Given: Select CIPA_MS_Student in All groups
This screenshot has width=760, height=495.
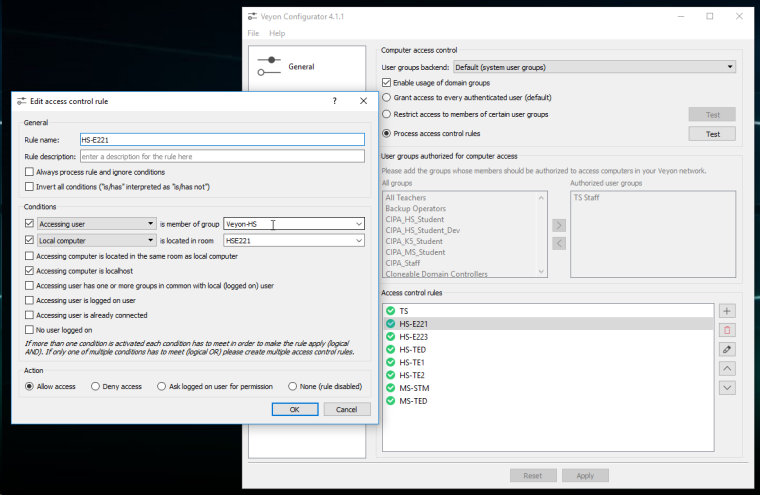Looking at the screenshot, I should tap(415, 252).
